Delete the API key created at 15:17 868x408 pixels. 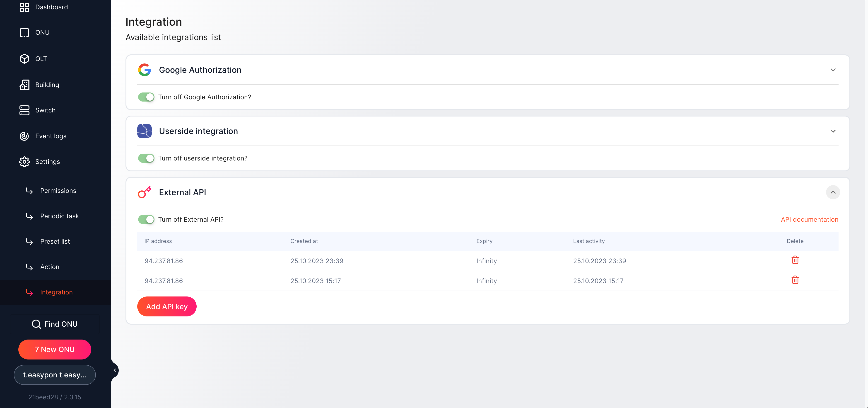[x=795, y=280]
